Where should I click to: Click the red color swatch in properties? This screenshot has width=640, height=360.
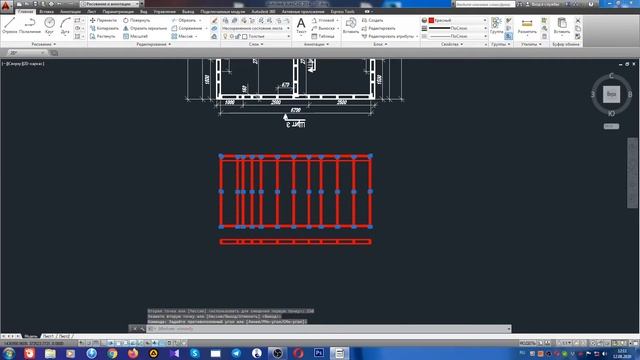[431, 20]
